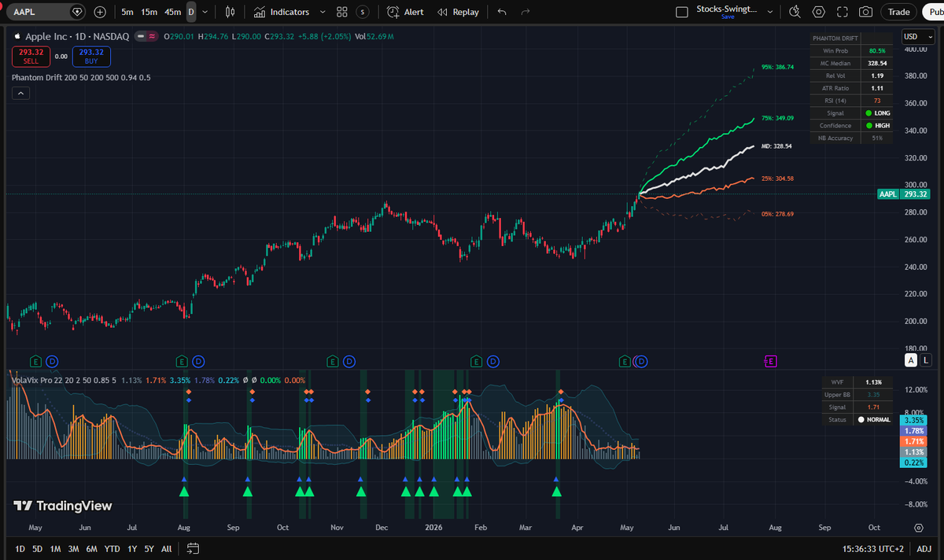Undo the last chart action

[x=503, y=12]
